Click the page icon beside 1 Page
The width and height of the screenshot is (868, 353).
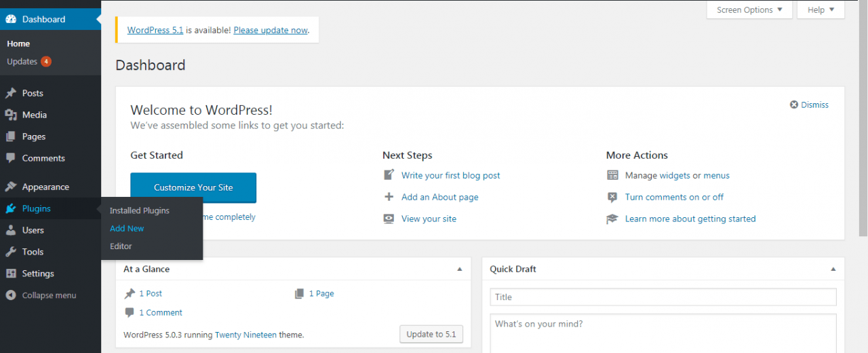pyautogui.click(x=299, y=294)
